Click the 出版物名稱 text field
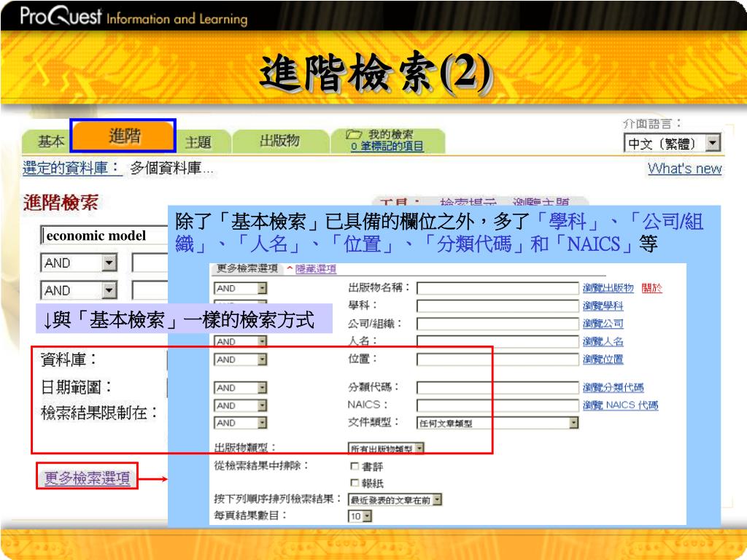This screenshot has width=747, height=560. (x=498, y=288)
